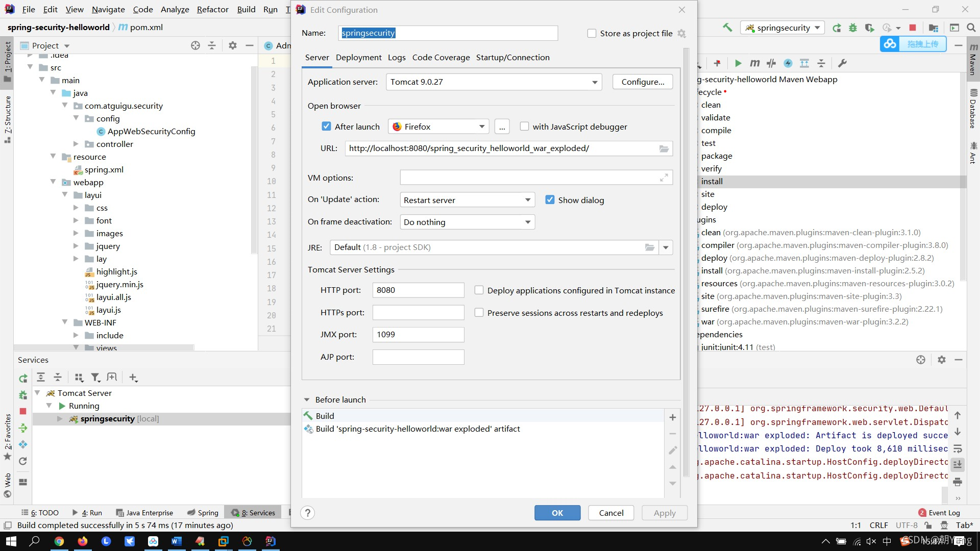Collapse the Before launch section
980x551 pixels.
(x=307, y=399)
